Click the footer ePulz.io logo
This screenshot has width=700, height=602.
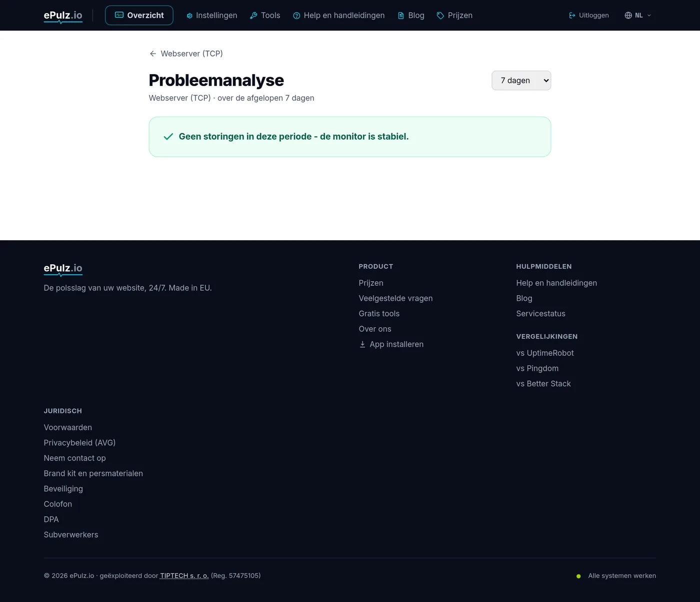pyautogui.click(x=63, y=269)
